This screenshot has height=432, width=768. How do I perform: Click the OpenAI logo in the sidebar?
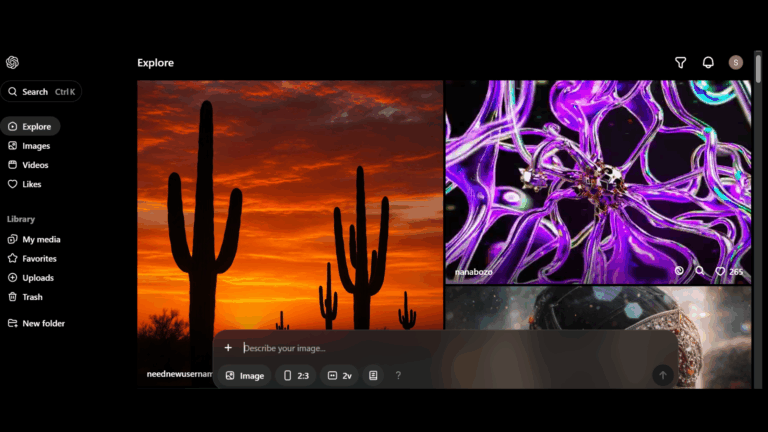[x=12, y=62]
